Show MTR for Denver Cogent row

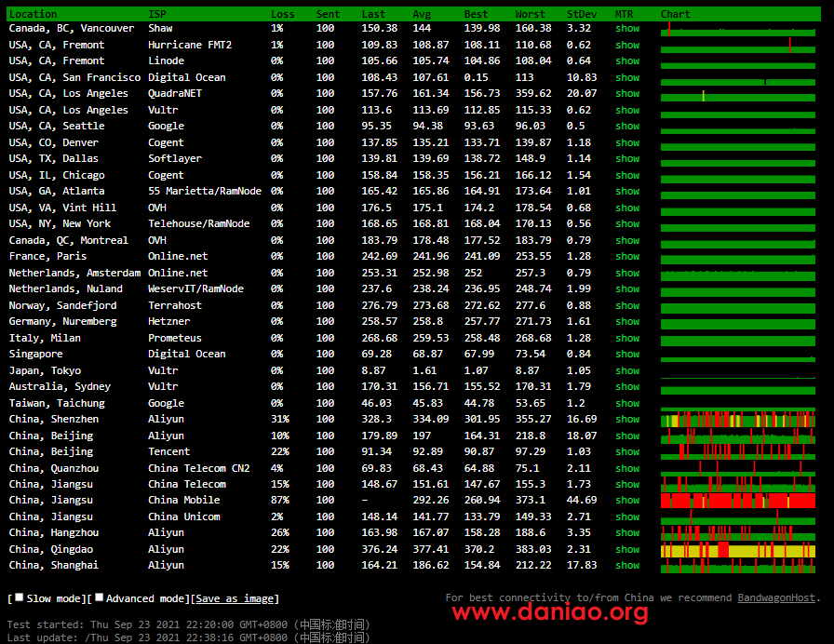click(627, 142)
